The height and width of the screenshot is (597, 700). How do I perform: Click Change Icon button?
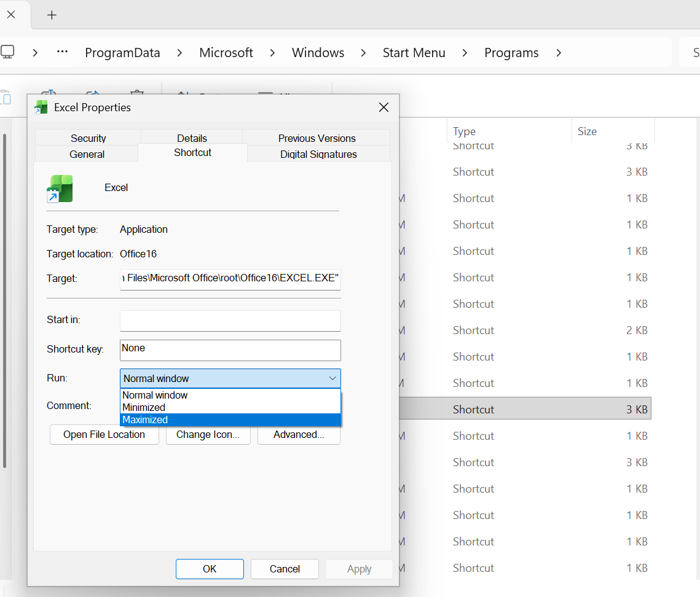pos(208,435)
